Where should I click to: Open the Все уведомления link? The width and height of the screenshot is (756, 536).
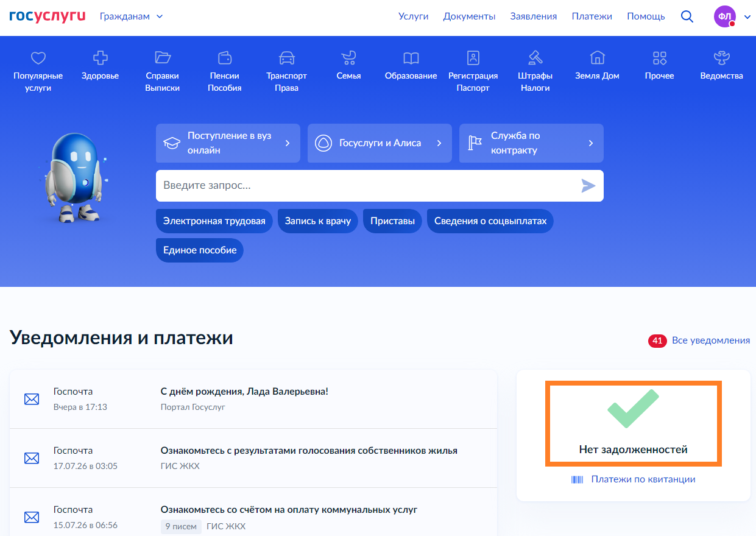(711, 340)
